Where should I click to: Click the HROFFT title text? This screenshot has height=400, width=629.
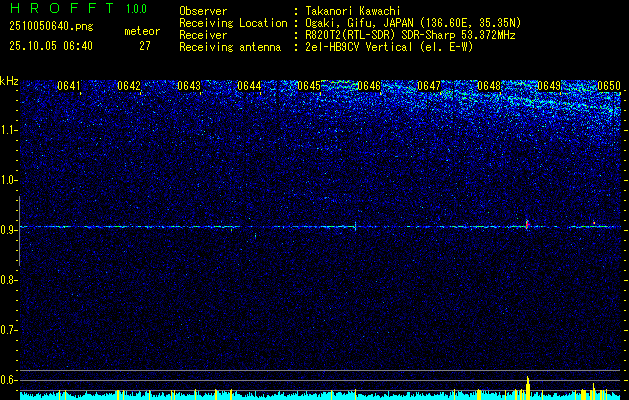pos(62,8)
